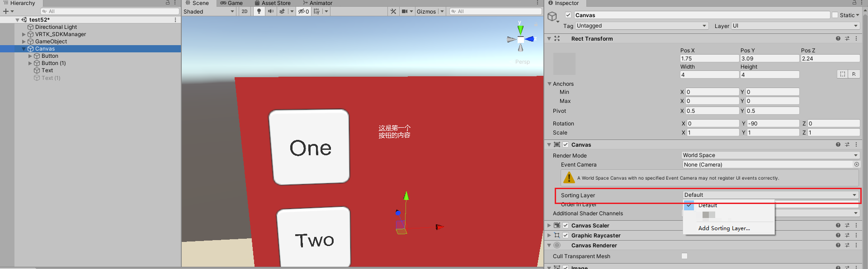868x269 pixels.
Task: Open the Shaded draw mode dropdown
Action: [209, 11]
